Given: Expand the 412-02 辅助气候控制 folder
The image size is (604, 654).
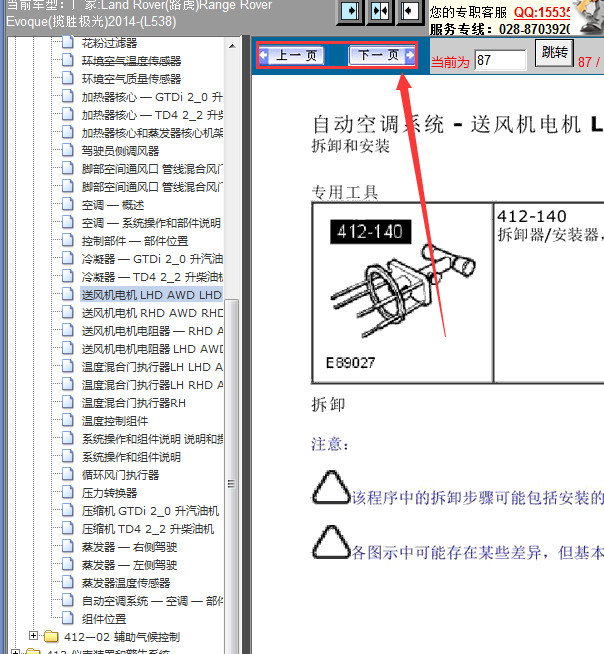Looking at the screenshot, I should [x=33, y=635].
